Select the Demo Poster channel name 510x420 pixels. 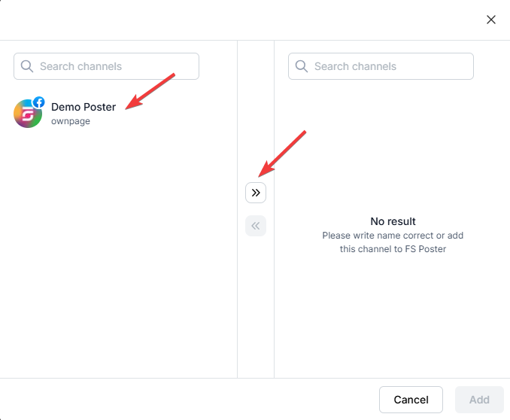point(83,107)
